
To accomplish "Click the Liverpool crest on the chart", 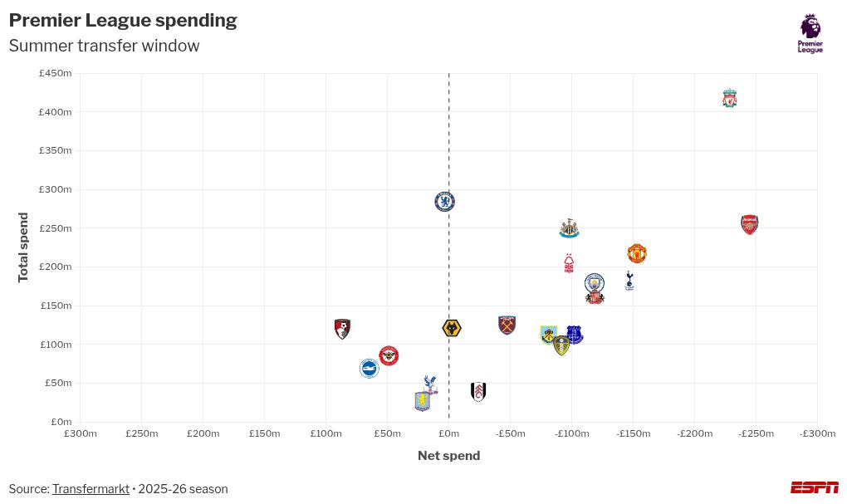I will coord(729,99).
